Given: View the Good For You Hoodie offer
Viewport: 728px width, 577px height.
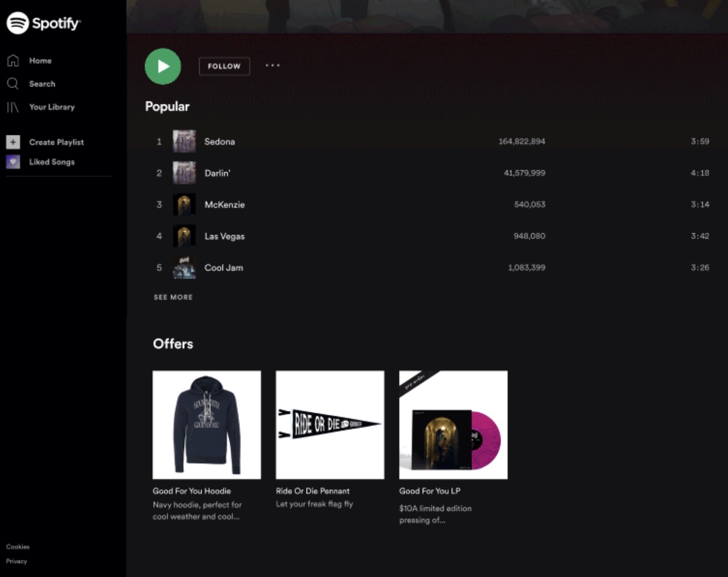Looking at the screenshot, I should coord(207,425).
